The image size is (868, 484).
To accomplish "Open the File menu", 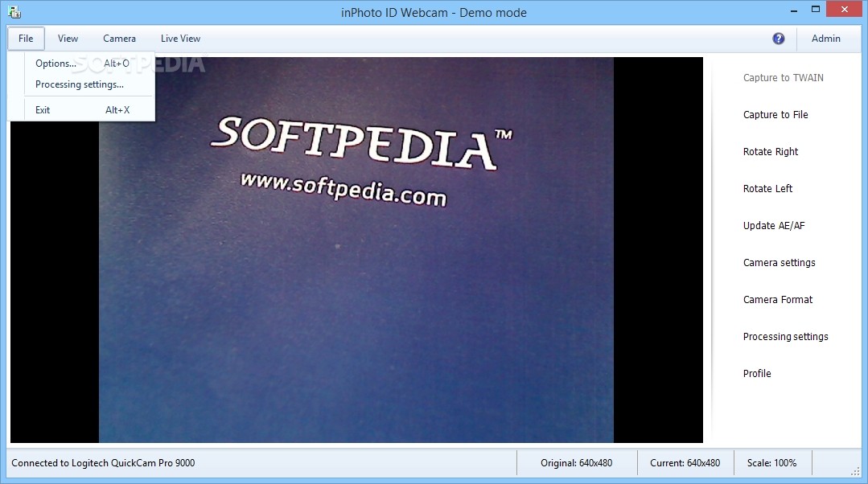I will click(x=26, y=38).
